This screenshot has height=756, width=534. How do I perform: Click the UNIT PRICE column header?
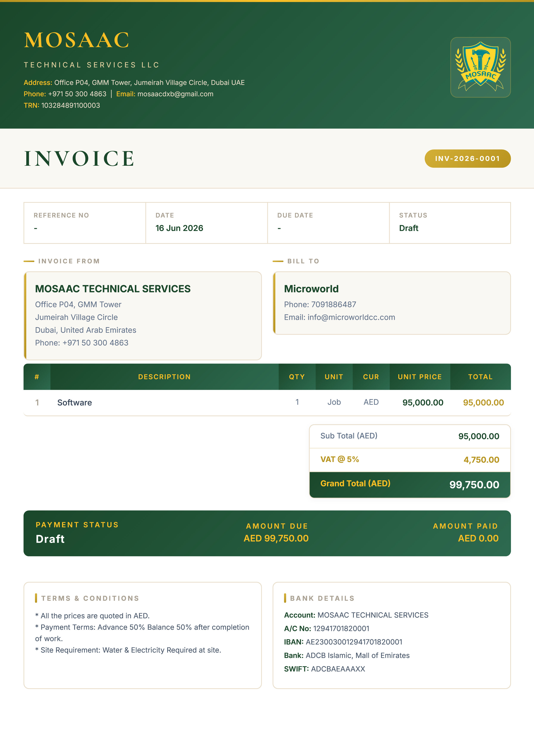pos(420,377)
